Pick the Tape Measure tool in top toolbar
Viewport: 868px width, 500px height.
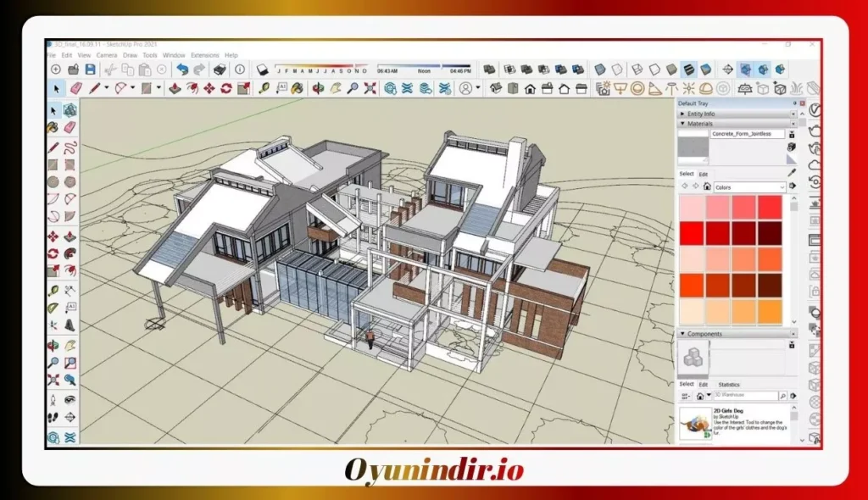click(264, 89)
